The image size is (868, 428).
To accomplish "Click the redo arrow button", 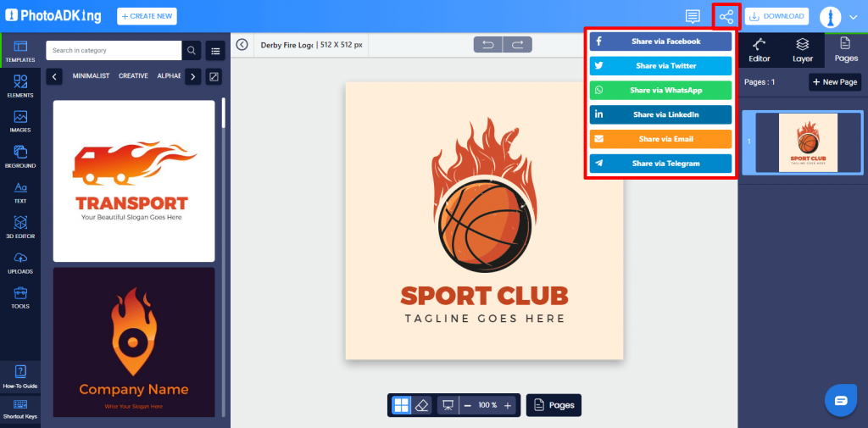I will [518, 45].
